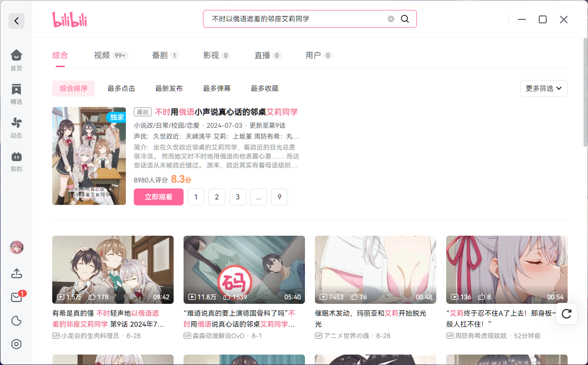Open uploader 周防有希虎视眈眈
The image size is (588, 365).
(x=481, y=336)
